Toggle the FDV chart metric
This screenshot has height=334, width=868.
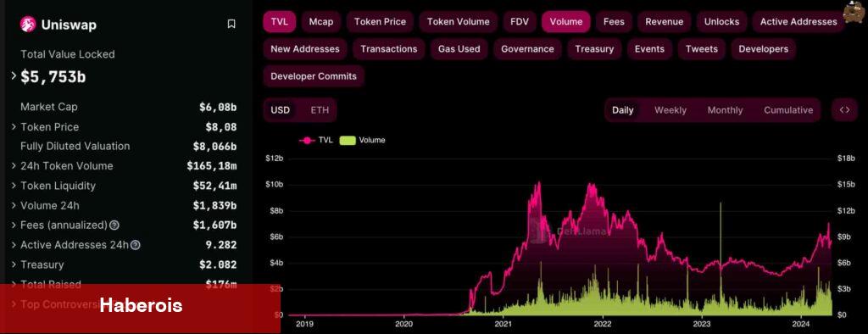tap(520, 21)
